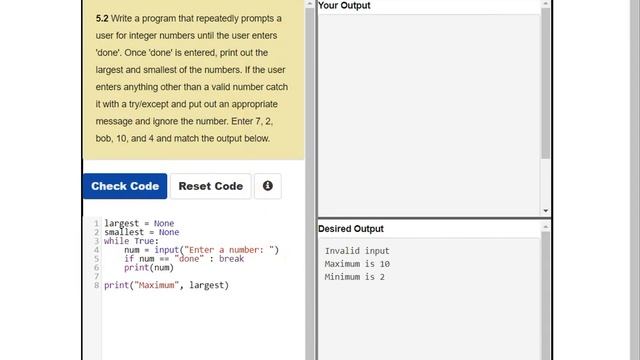Click the Your Output scrollbar down arrow
The image size is (640, 360).
coord(546,211)
